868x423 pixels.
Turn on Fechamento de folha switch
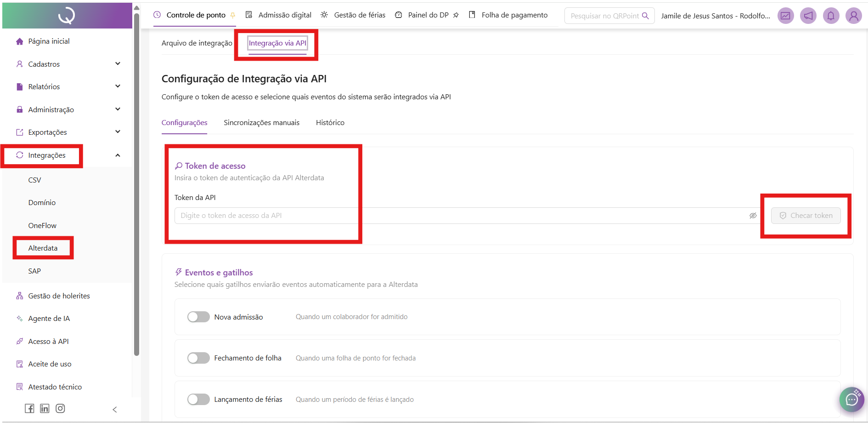point(198,358)
